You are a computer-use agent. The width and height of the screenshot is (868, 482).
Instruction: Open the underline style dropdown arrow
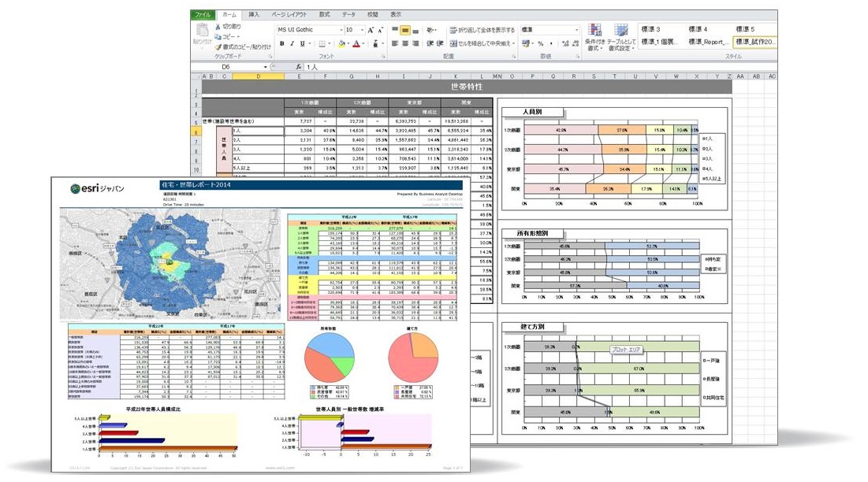[310, 43]
